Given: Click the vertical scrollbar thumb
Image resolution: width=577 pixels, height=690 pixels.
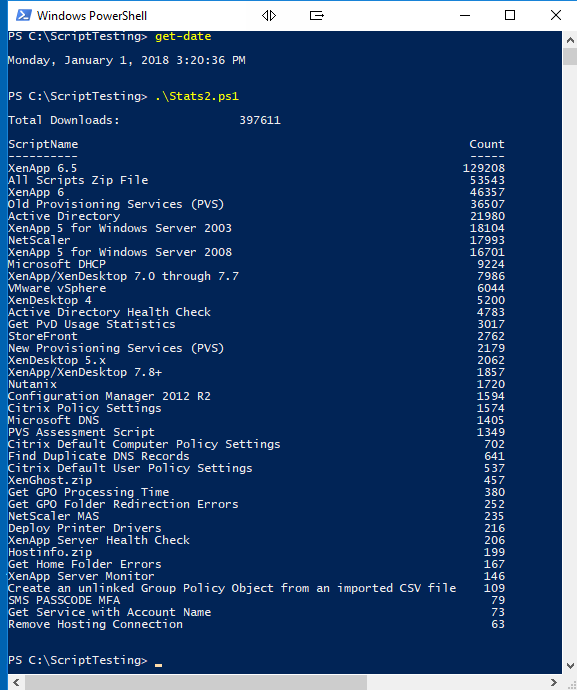Looking at the screenshot, I should (570, 56).
